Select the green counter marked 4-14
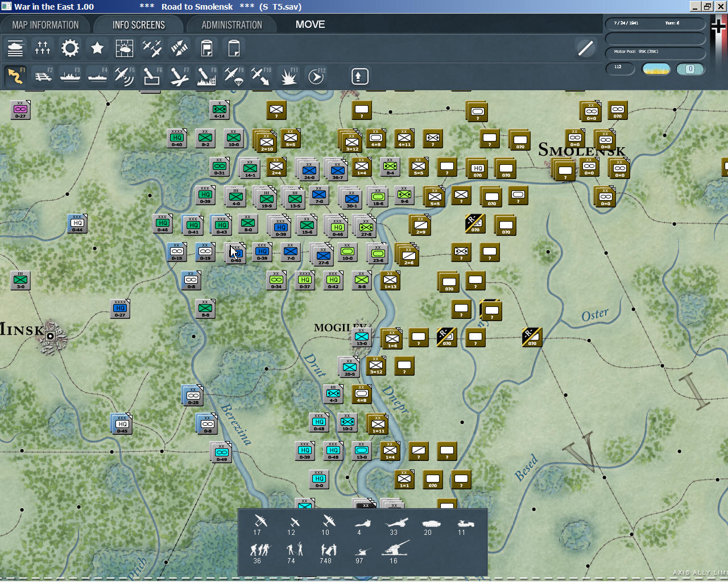Image resolution: width=728 pixels, height=582 pixels. (x=220, y=110)
